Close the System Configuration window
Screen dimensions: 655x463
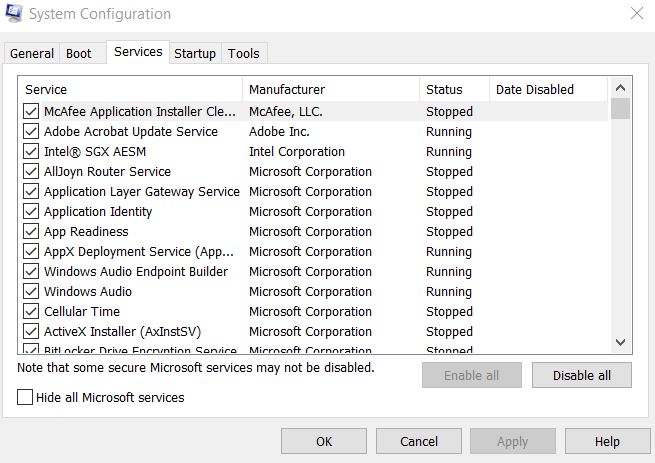coord(637,13)
